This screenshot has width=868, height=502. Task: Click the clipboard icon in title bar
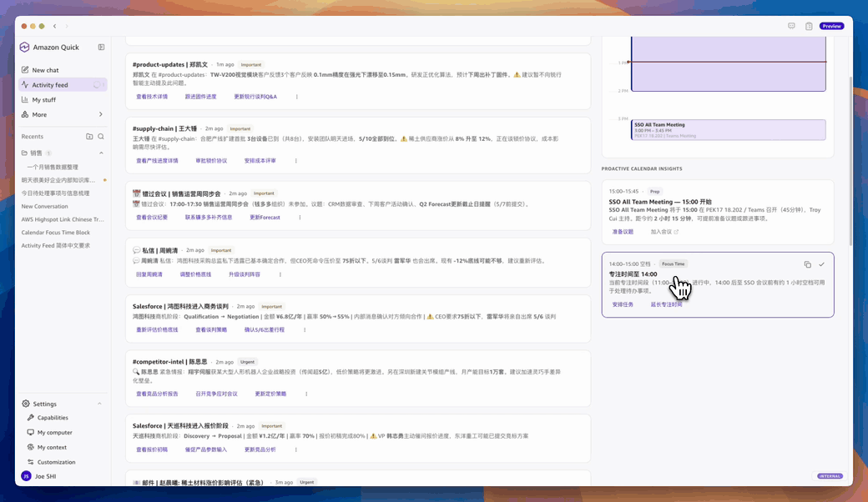click(x=809, y=26)
